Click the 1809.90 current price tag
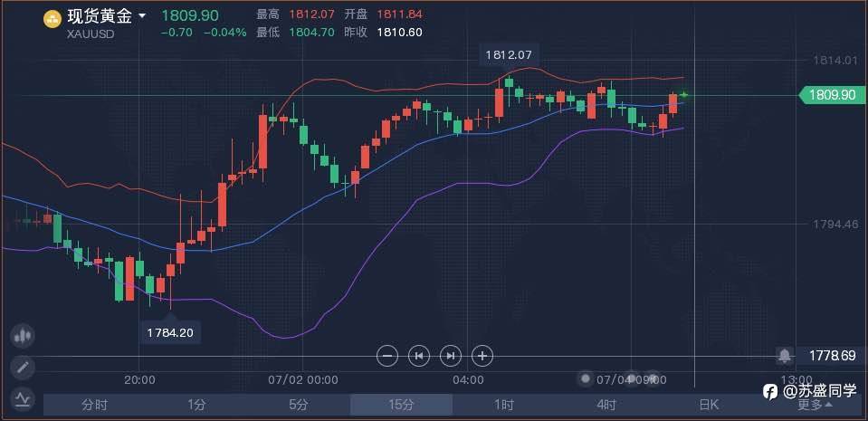 pos(832,95)
